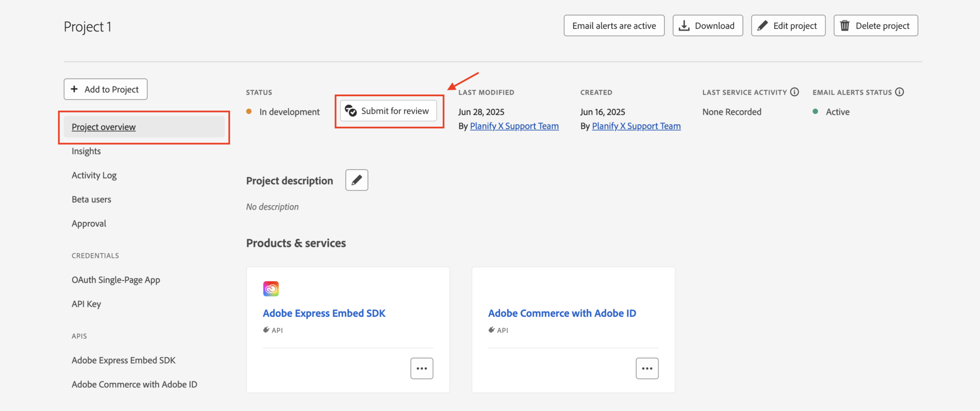Click the Adobe Express Embed SDK logo icon
The width and height of the screenshot is (980, 411).
point(271,289)
